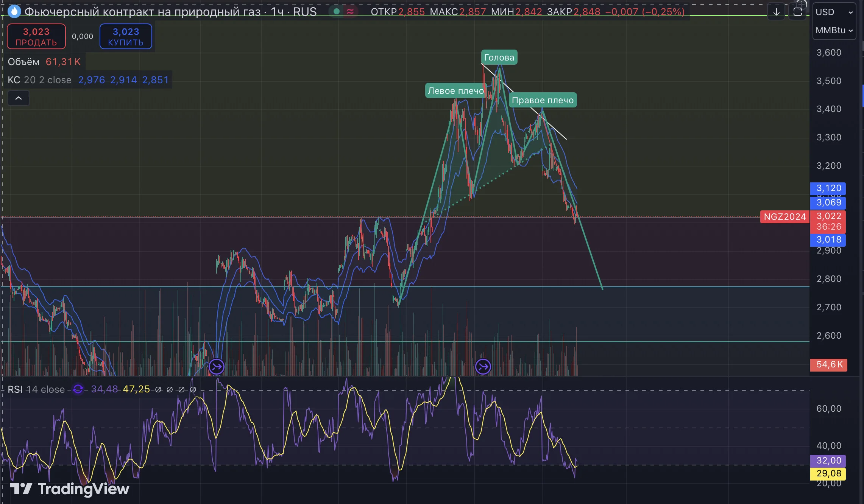Viewport: 864px width, 504px height.
Task: Open the USD currency dropdown
Action: [x=834, y=12]
